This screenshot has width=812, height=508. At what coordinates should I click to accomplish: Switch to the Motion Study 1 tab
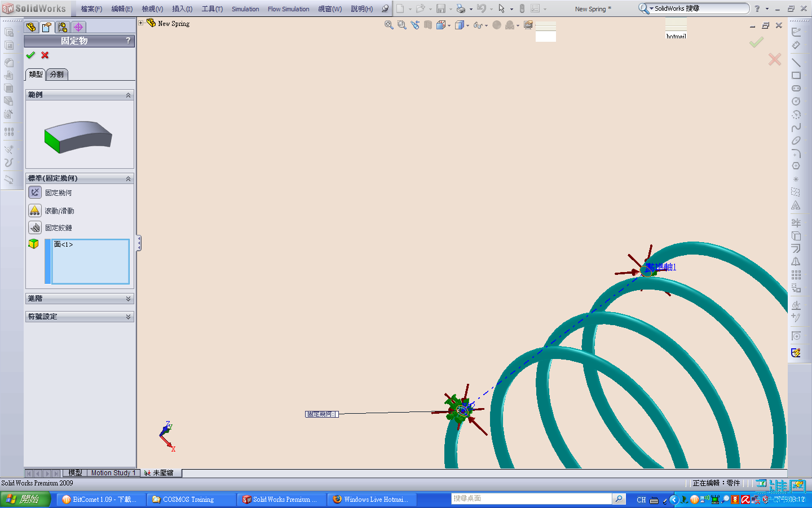(x=113, y=473)
